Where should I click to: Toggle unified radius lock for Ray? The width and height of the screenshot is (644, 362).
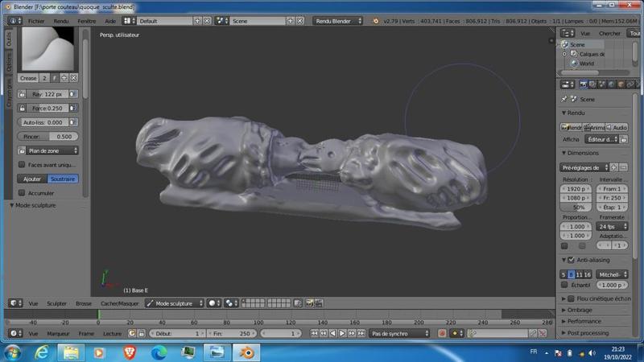coord(23,94)
